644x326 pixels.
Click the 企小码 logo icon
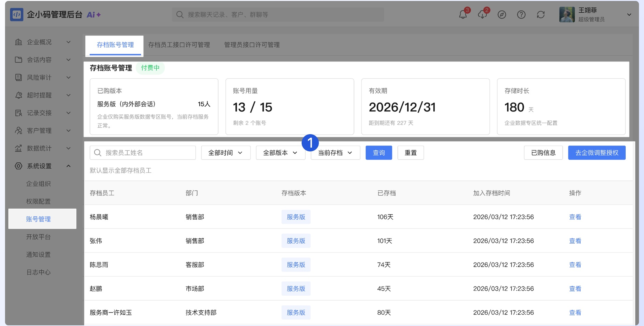(x=16, y=14)
